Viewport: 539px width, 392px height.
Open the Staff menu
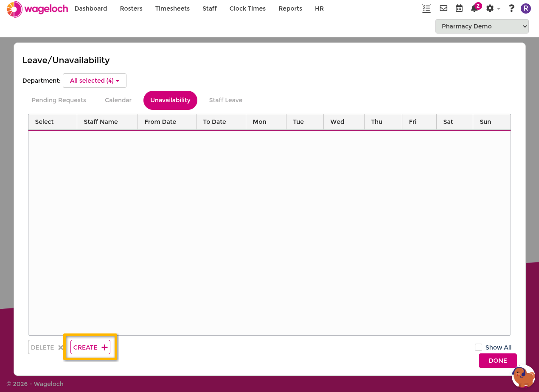[210, 8]
